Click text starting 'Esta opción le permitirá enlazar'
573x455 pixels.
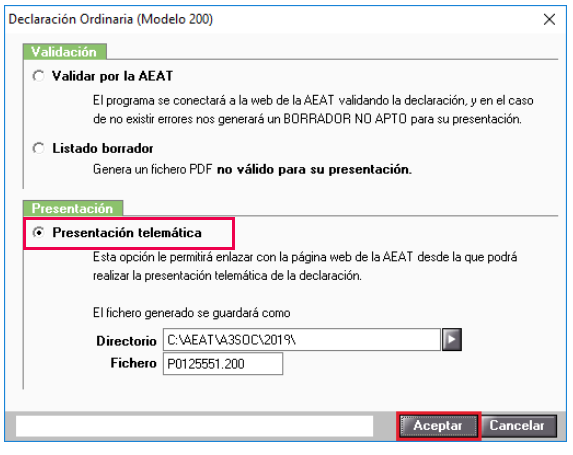tap(305, 266)
